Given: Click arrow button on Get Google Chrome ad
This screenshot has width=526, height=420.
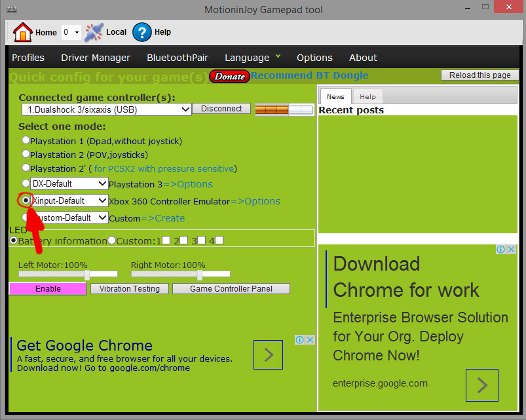Looking at the screenshot, I should pos(268,355).
